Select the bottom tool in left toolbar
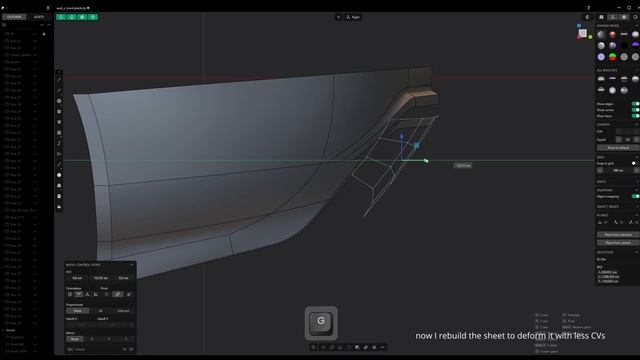640x360 pixels. point(59,207)
